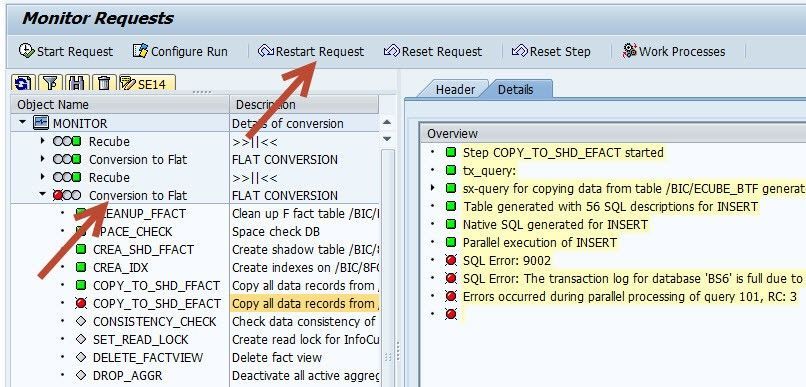Expand the Recube node directly under MONITOR
This screenshot has height=387, width=806.
click(x=43, y=141)
